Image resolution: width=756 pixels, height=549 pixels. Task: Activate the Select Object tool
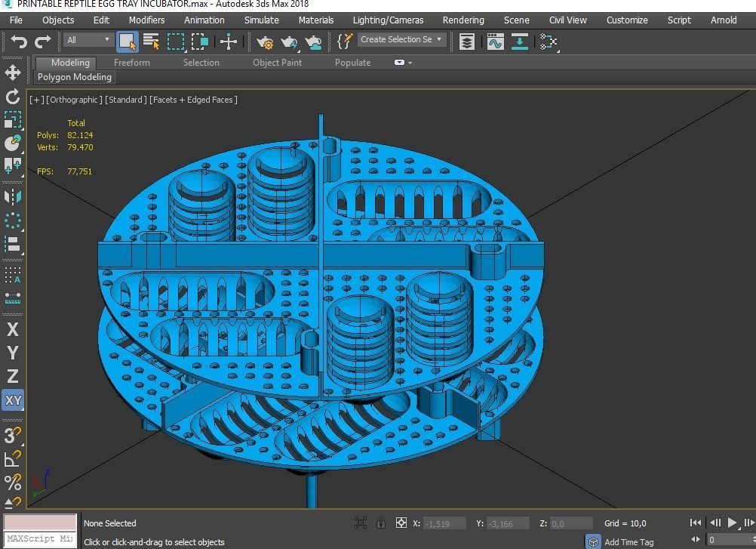(x=128, y=42)
